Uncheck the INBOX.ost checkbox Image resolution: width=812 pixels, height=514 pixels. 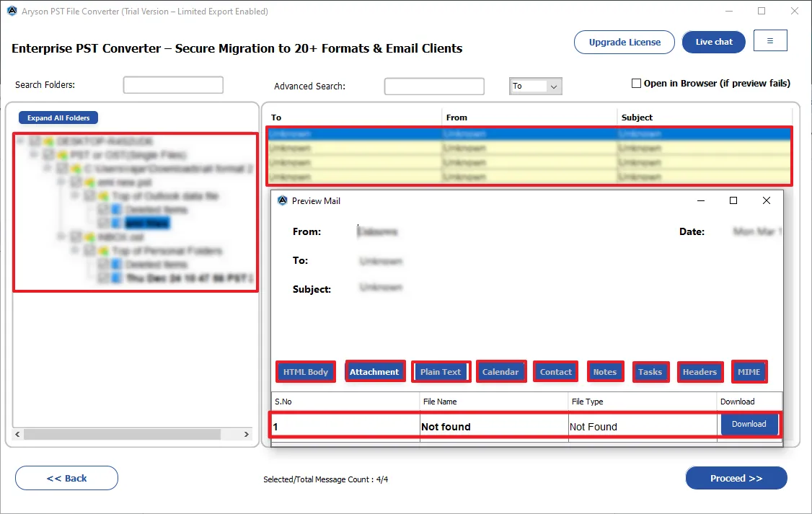[76, 237]
